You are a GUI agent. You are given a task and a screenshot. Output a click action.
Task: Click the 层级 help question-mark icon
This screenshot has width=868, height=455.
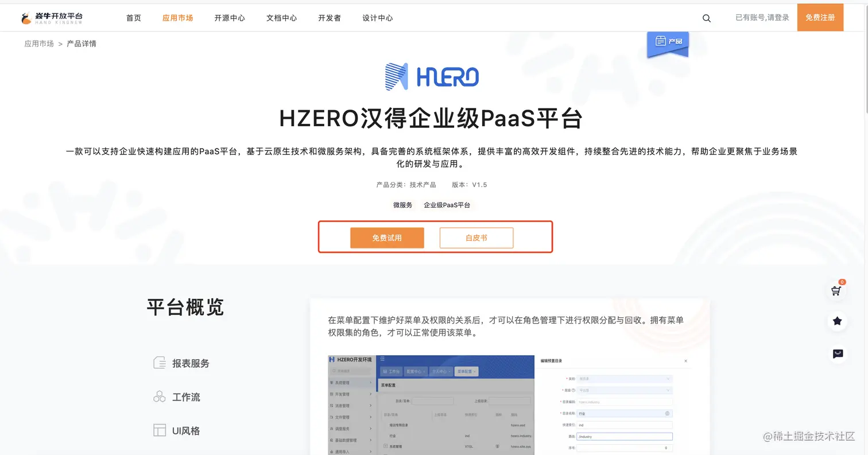pyautogui.click(x=573, y=390)
